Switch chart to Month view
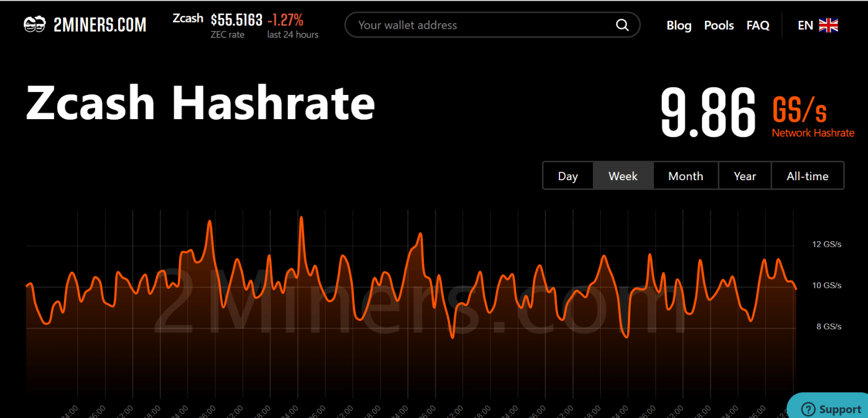Image resolution: width=868 pixels, height=418 pixels. click(685, 176)
